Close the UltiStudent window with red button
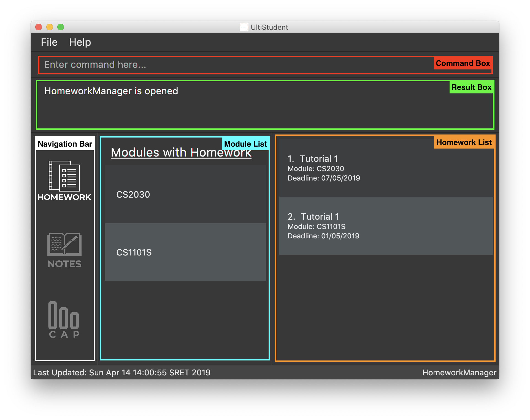The image size is (530, 420). [39, 27]
